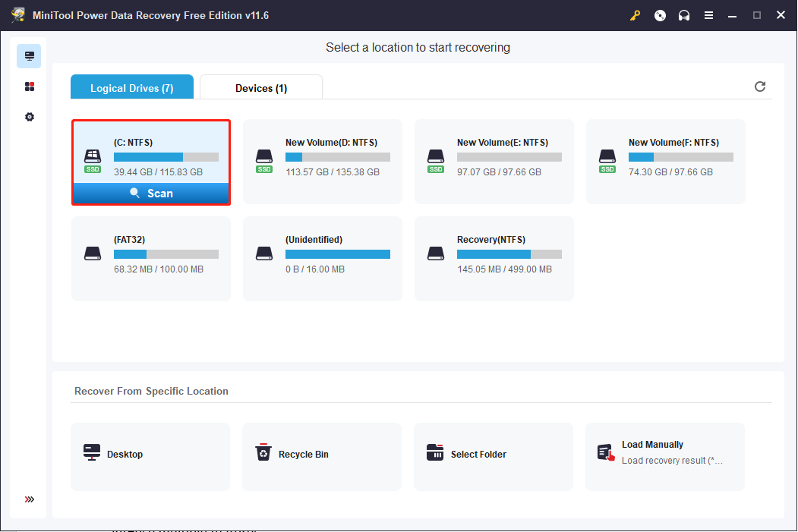Screen dimensions: 798x532
Task: Expand the sidebar with double-arrow icon
Action: (x=29, y=499)
